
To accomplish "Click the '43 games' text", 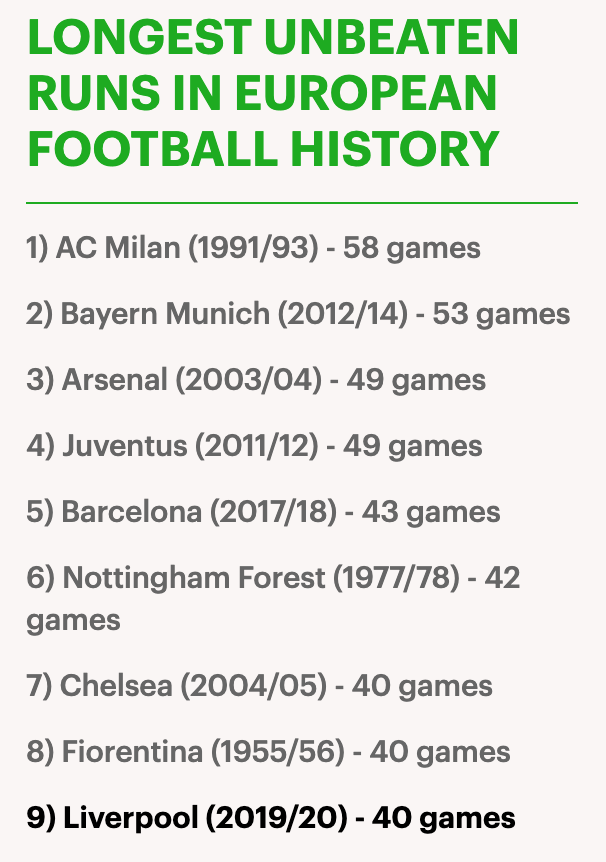I will [x=431, y=513].
